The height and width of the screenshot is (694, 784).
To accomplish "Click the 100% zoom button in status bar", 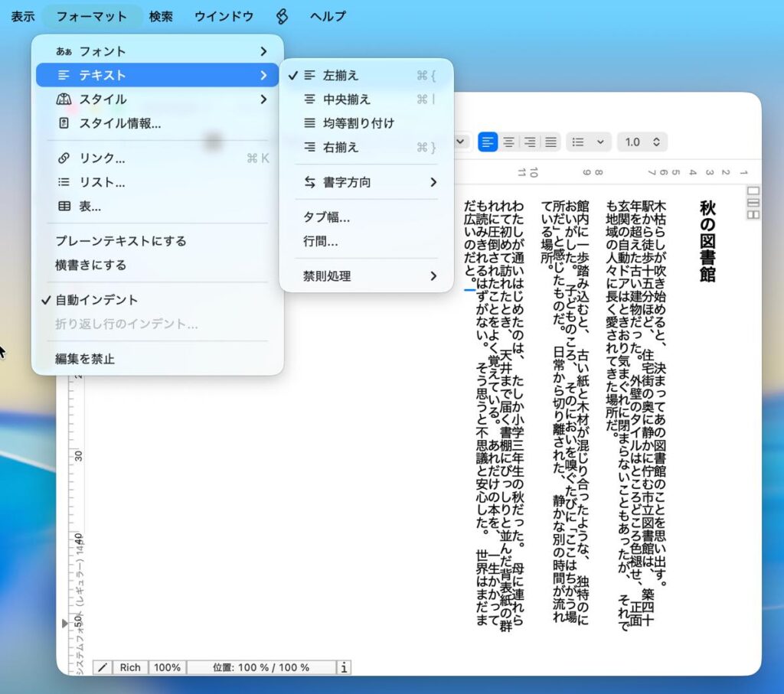I will coord(167,667).
